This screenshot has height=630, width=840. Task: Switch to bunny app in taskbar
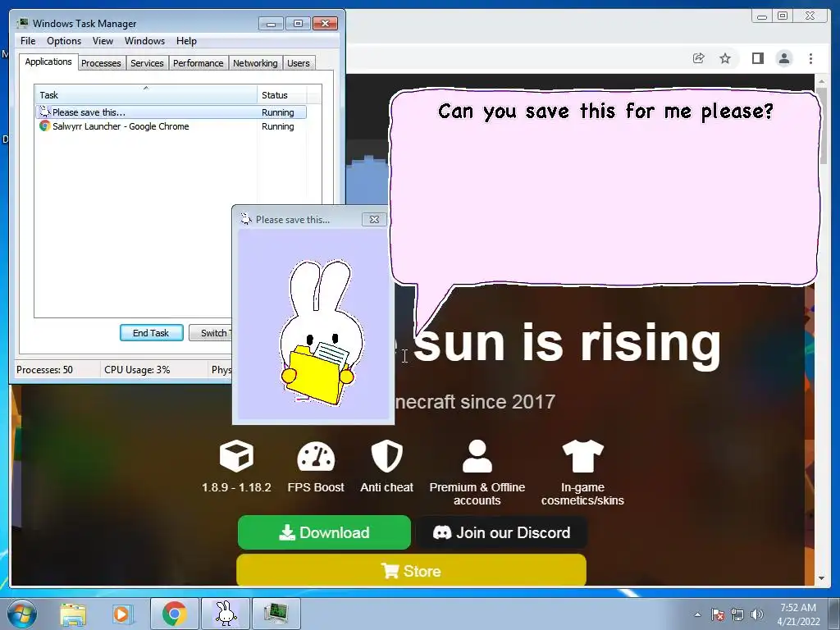[226, 614]
